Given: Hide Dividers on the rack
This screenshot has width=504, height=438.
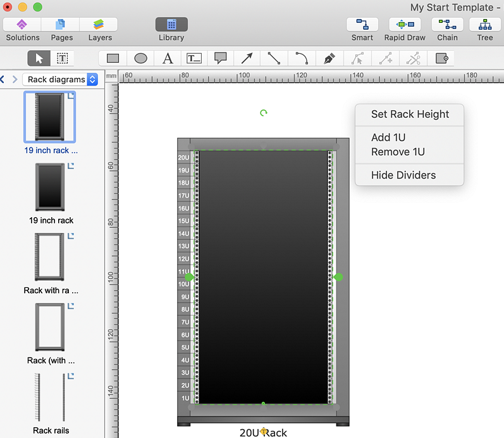Looking at the screenshot, I should point(403,175).
